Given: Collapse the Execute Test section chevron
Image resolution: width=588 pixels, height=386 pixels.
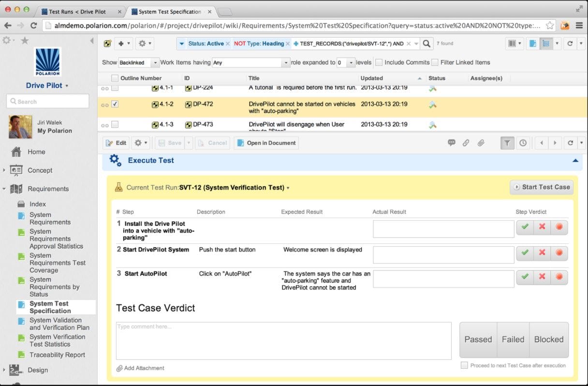Looking at the screenshot, I should (575, 160).
